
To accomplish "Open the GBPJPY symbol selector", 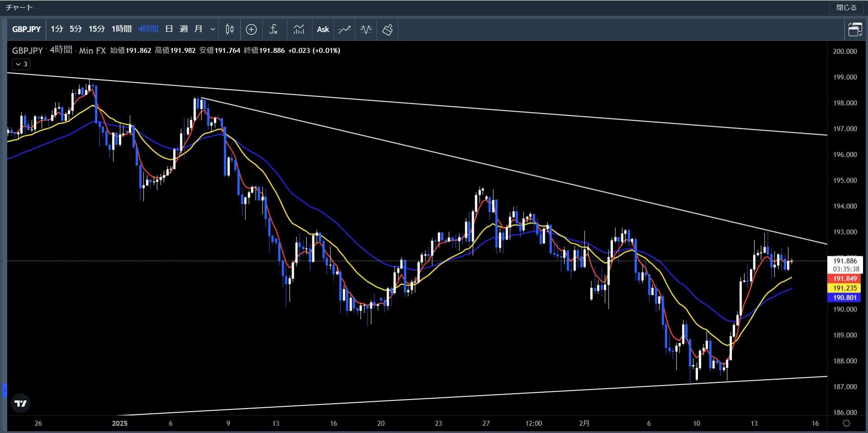I will 27,29.
